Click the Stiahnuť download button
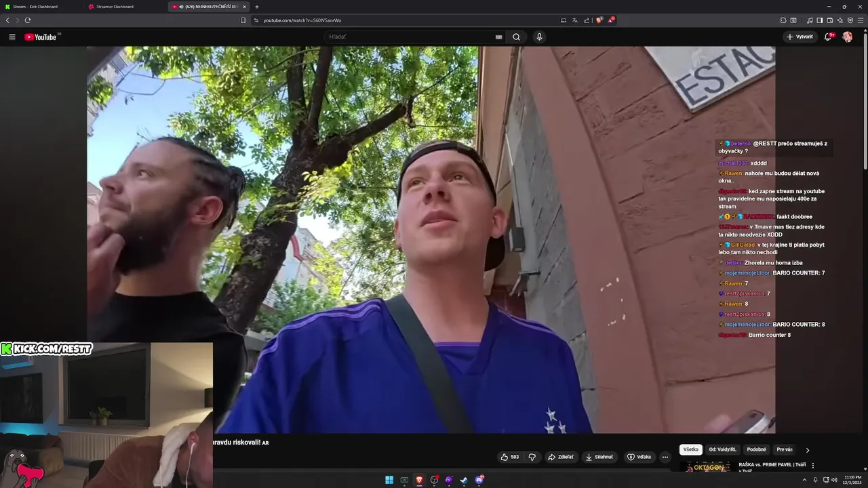 (x=600, y=457)
